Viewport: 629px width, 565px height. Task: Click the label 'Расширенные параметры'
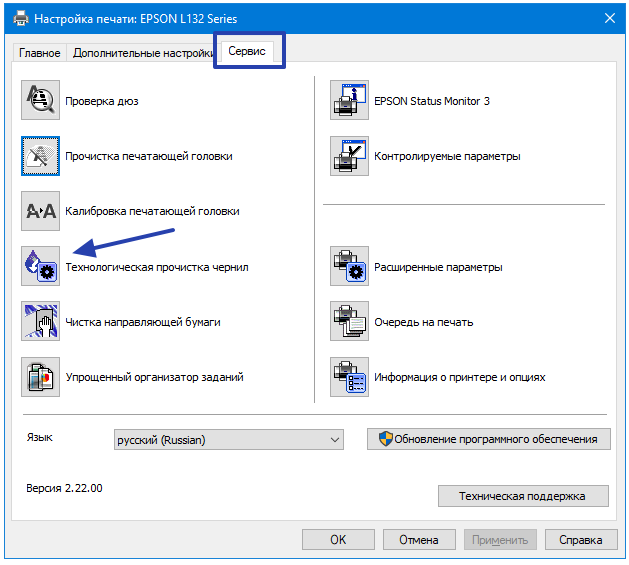pyautogui.click(x=438, y=267)
